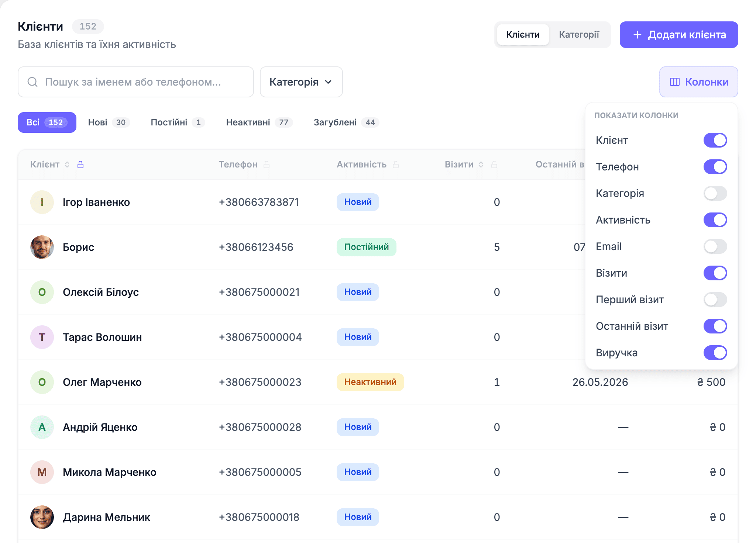
Task: Enable the Email column switch
Action: [x=715, y=246]
